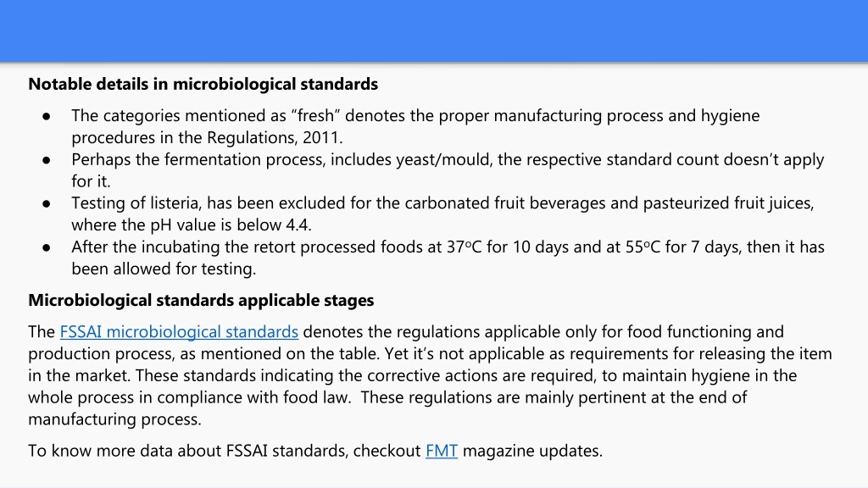
Task: Open the FMT magazine link
Action: [441, 451]
